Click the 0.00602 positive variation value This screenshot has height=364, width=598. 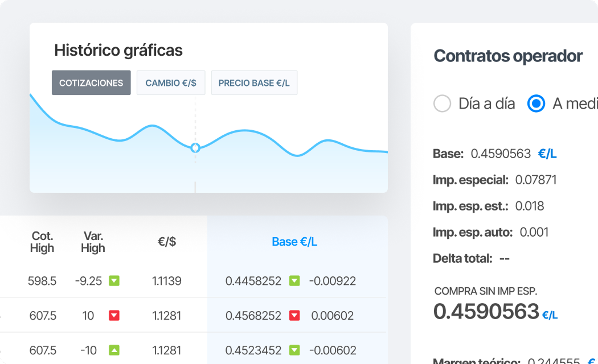tap(332, 316)
